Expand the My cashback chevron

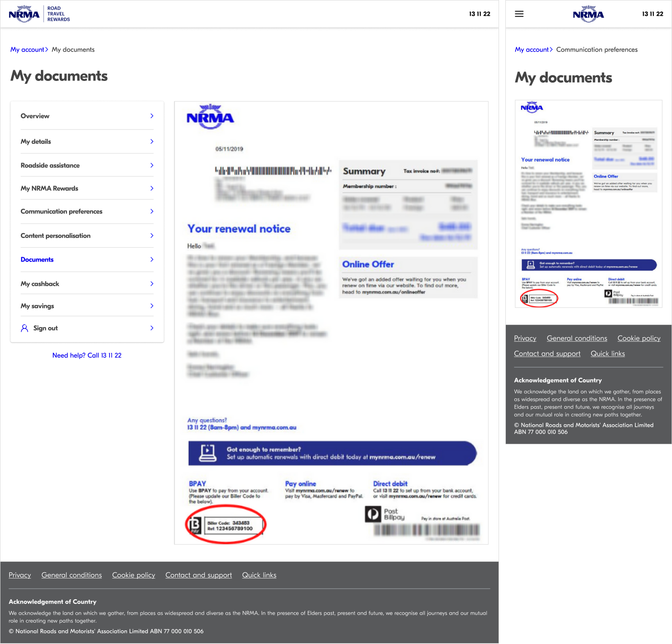pyautogui.click(x=152, y=284)
